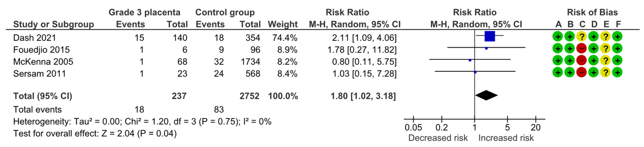
Task: Click the large blue square for Dash 2021
Action: pyautogui.click(x=490, y=36)
